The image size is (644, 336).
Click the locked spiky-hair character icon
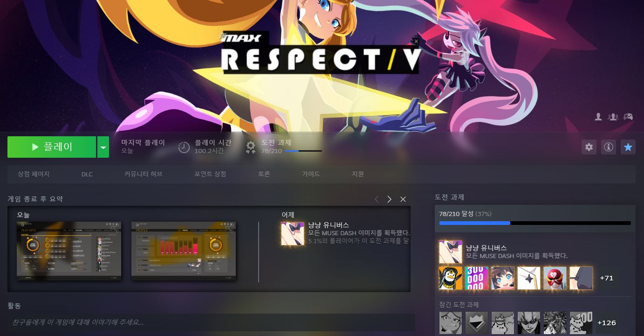pos(529,323)
